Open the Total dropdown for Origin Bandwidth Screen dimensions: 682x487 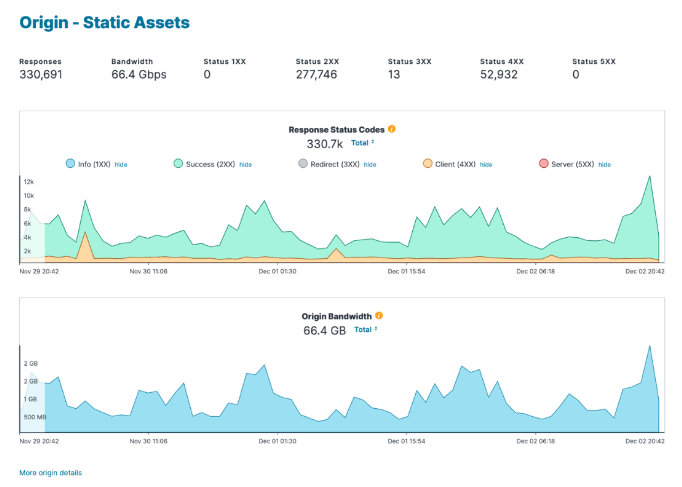(366, 330)
